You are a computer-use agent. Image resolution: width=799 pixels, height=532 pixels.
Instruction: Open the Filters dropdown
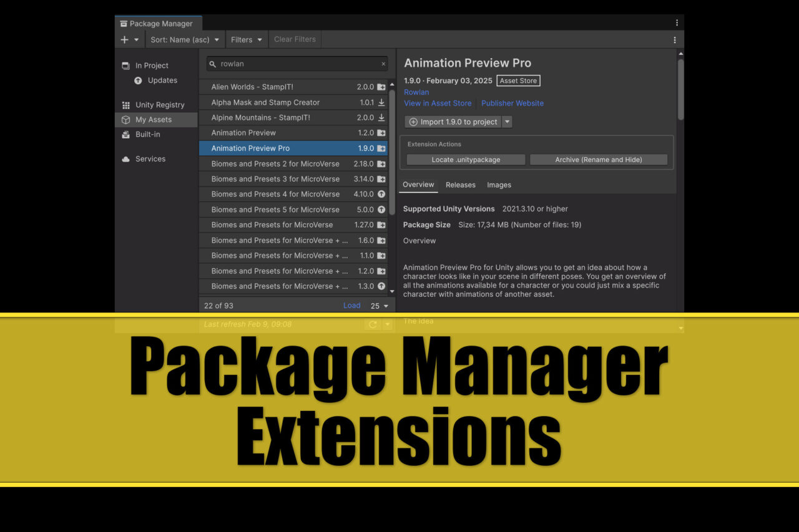click(x=246, y=39)
